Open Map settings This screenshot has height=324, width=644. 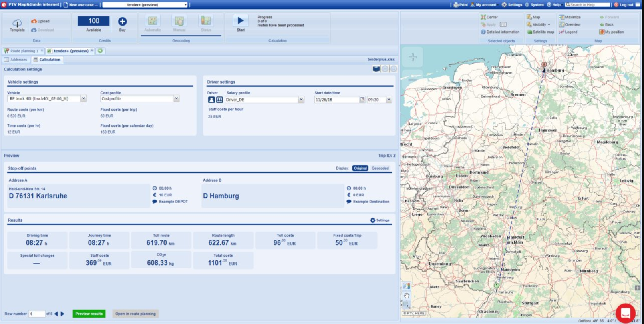point(533,17)
